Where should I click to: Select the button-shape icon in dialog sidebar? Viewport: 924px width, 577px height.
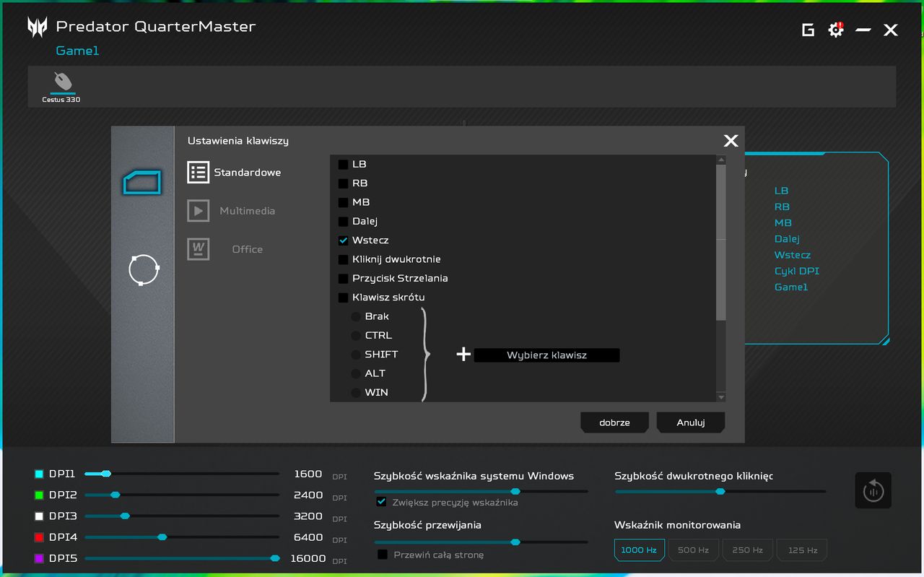click(142, 182)
